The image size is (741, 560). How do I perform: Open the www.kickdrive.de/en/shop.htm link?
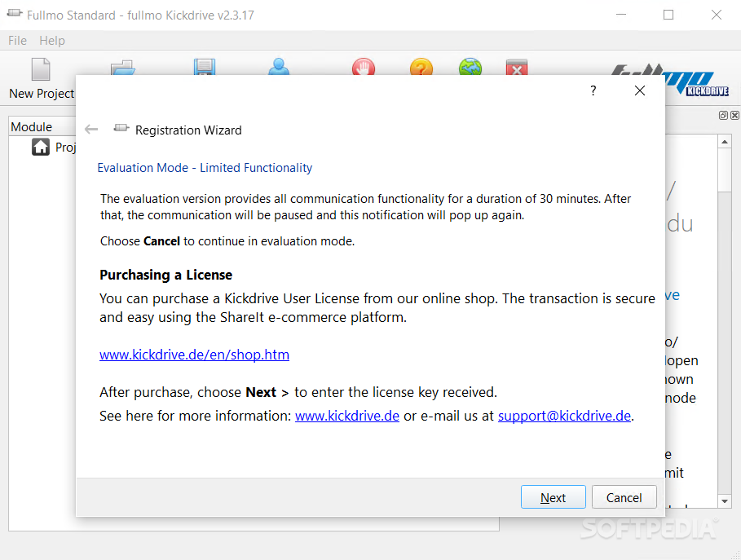point(194,355)
